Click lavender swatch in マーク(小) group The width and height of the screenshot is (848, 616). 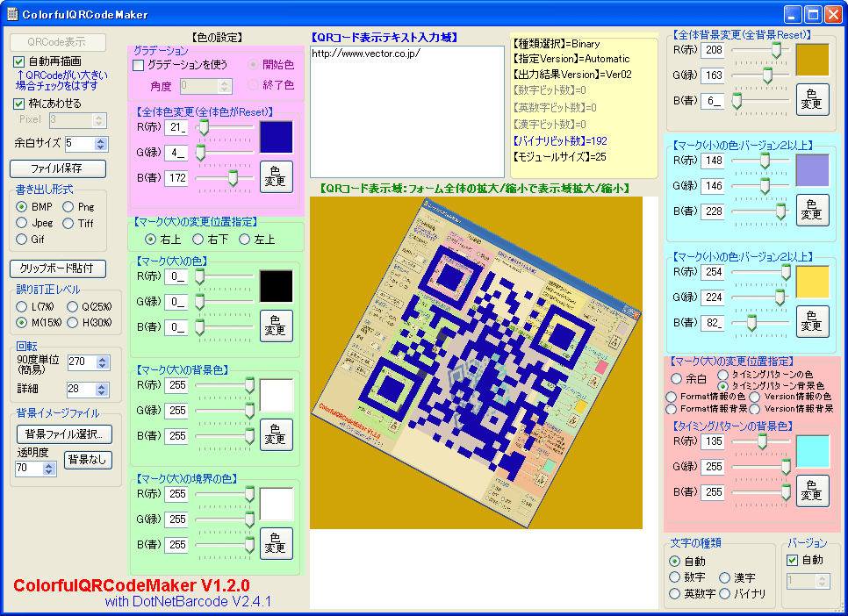[x=813, y=170]
